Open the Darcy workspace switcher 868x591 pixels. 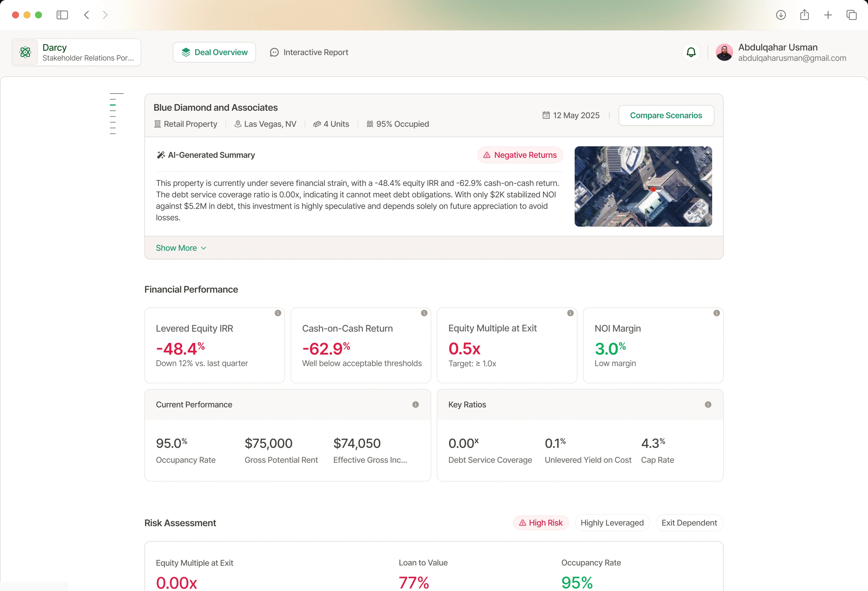[77, 52]
